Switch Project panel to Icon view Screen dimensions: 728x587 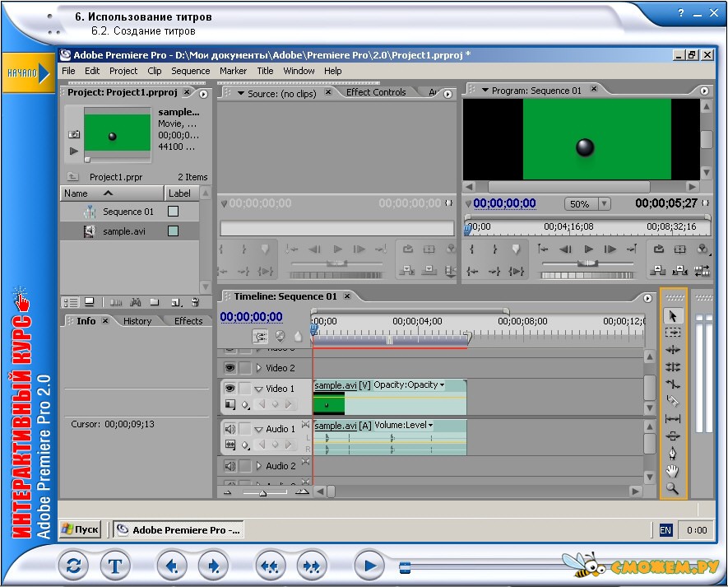pyautogui.click(x=90, y=303)
